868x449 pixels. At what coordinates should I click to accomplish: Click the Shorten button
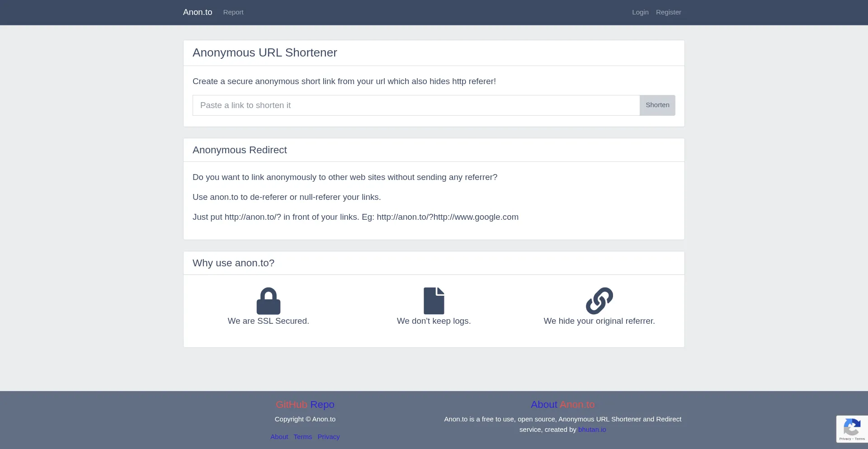click(x=657, y=105)
